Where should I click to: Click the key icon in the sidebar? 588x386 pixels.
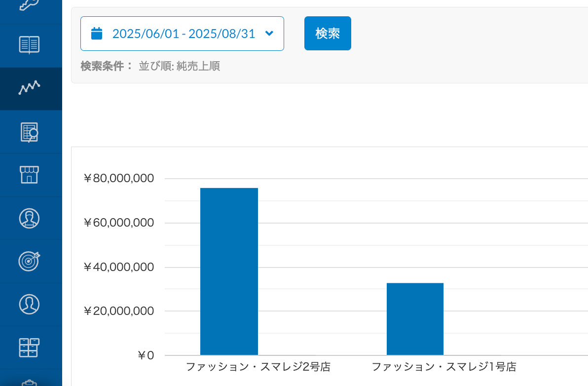click(x=29, y=4)
